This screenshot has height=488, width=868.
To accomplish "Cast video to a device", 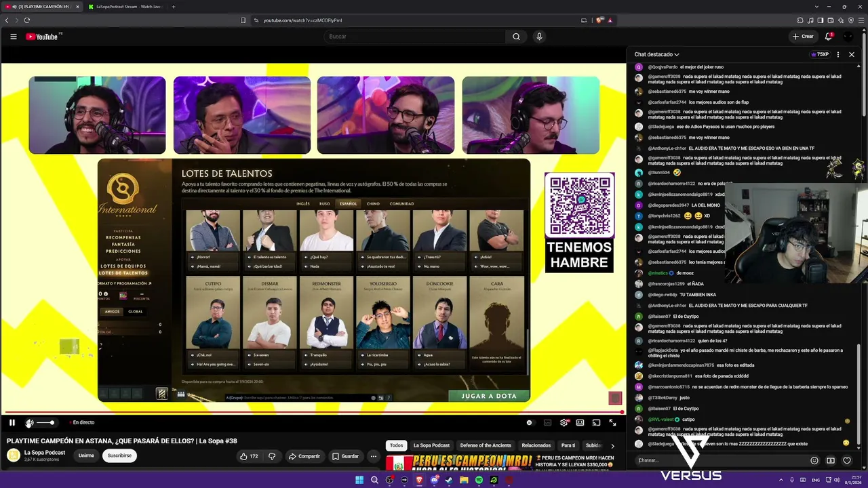I will coord(596,422).
